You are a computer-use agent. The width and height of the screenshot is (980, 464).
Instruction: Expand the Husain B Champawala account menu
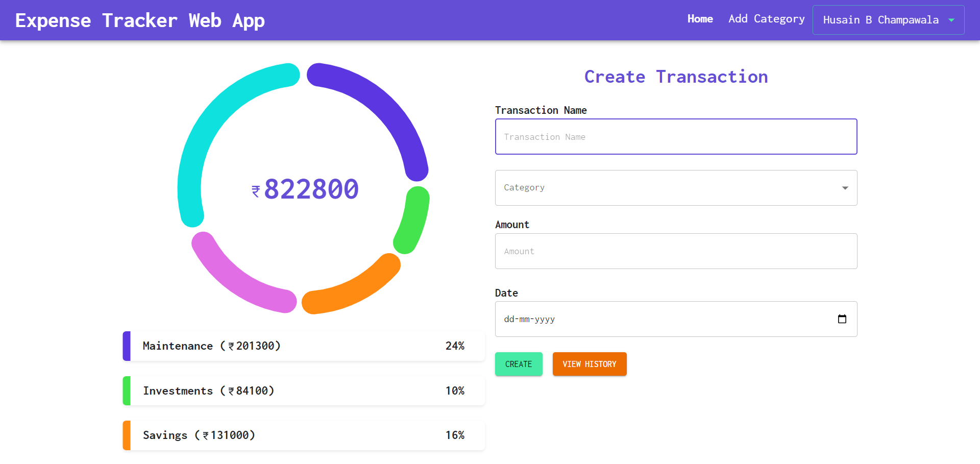coord(887,20)
